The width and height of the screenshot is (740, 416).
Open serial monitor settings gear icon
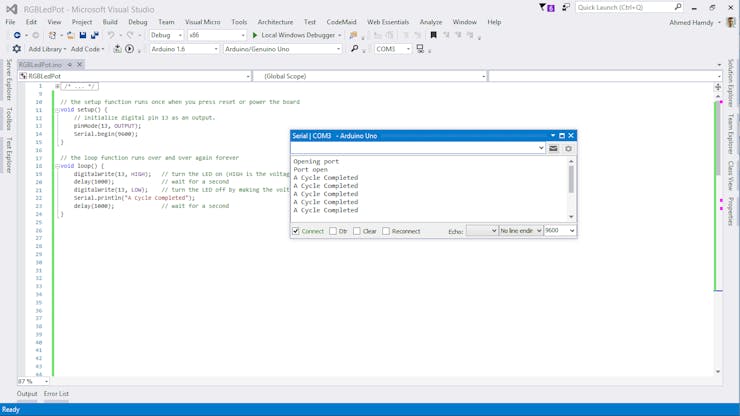click(568, 148)
